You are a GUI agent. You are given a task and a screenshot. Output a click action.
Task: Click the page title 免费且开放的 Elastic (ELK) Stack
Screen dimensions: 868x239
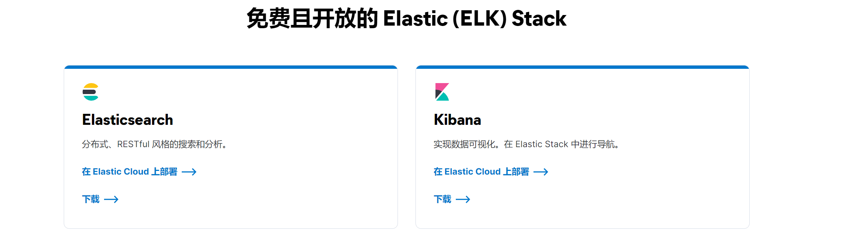406,18
